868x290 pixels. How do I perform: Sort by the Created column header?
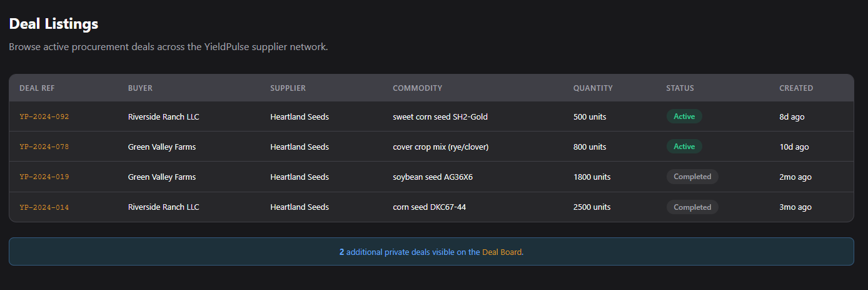[x=796, y=88]
